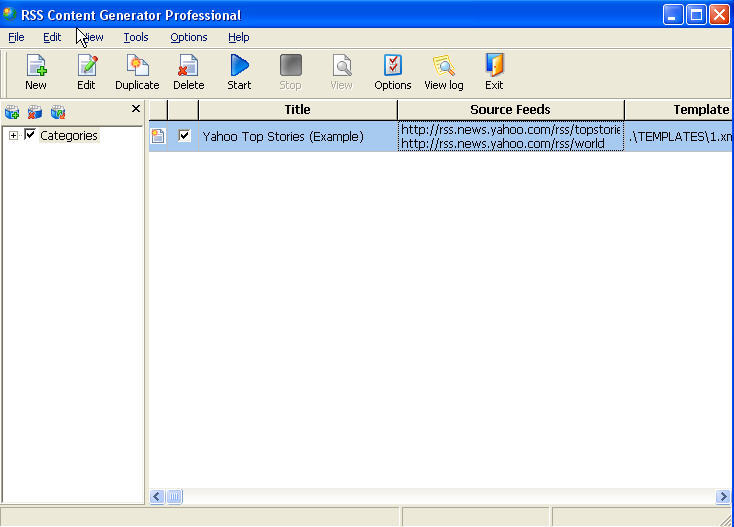Minimize the RSS Content Generator window
The width and height of the screenshot is (734, 527).
[x=673, y=15]
